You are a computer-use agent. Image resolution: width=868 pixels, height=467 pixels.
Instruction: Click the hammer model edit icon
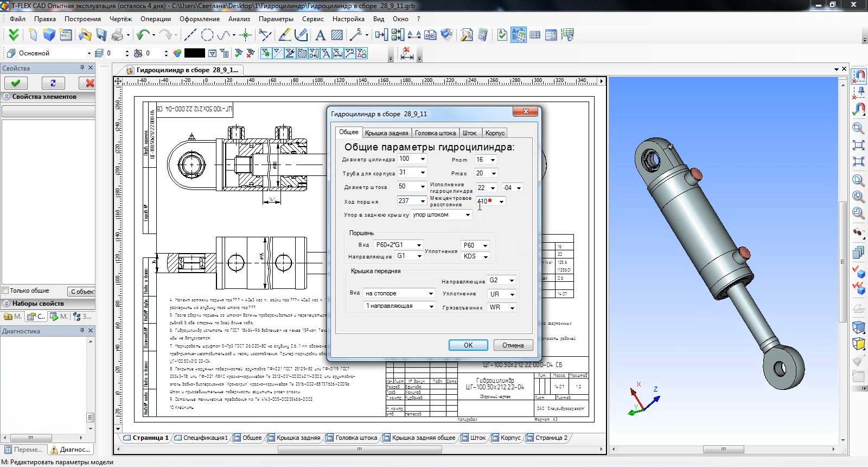(x=466, y=35)
